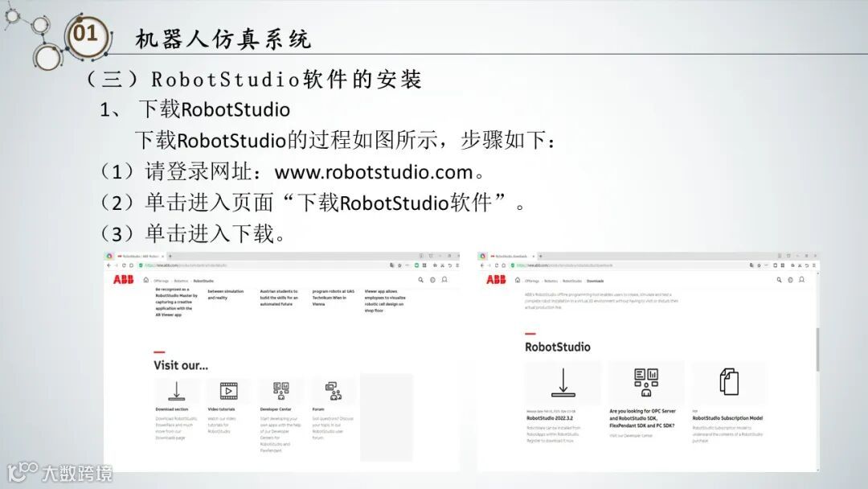Click the Video tutorials link text

(221, 409)
